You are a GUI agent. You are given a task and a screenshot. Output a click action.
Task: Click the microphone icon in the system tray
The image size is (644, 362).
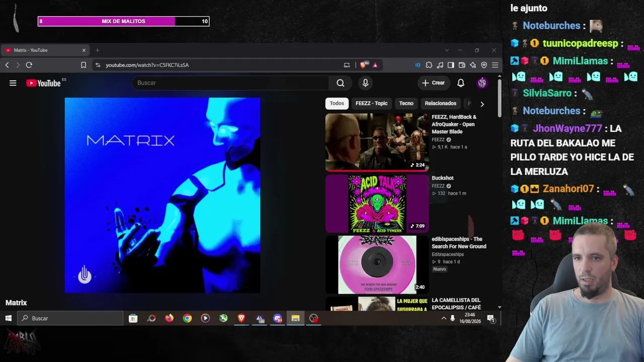(x=452, y=318)
